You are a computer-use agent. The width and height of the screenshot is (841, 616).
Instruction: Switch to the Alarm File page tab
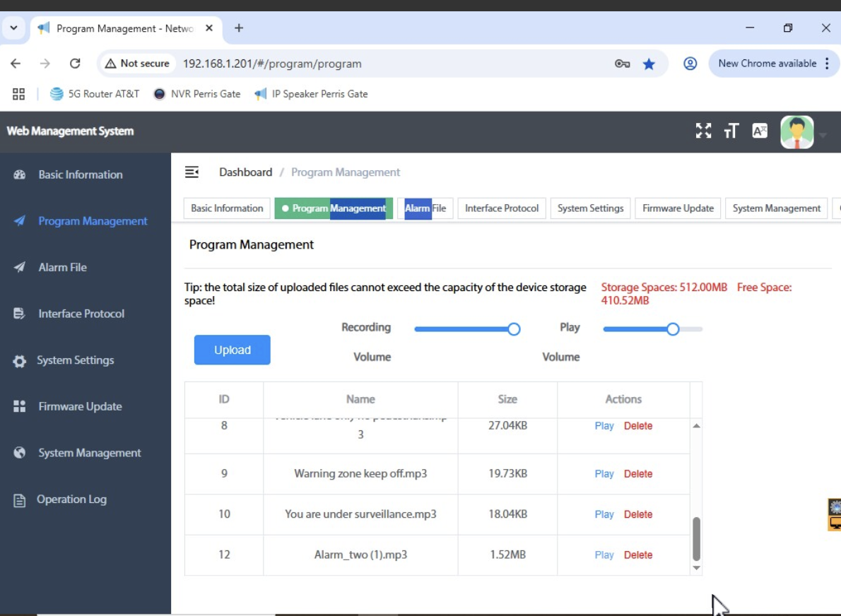(x=425, y=208)
